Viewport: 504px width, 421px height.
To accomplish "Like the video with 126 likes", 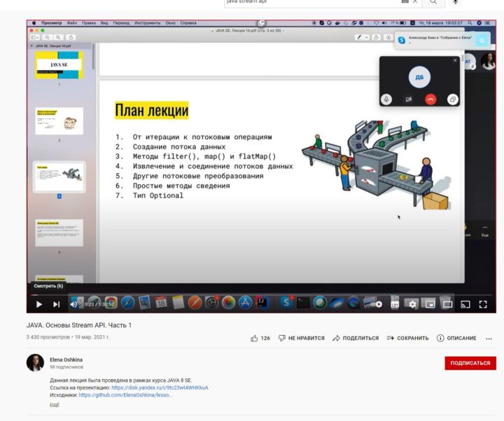I will (x=260, y=338).
